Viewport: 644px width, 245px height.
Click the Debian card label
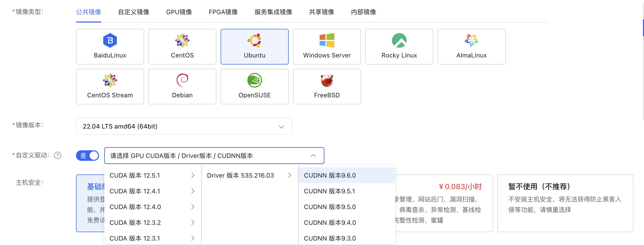(182, 95)
